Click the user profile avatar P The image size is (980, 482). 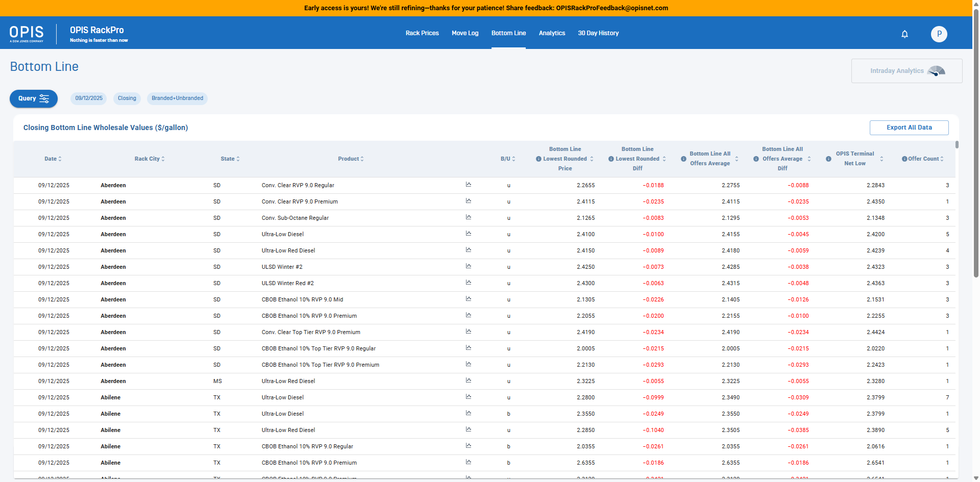(939, 34)
